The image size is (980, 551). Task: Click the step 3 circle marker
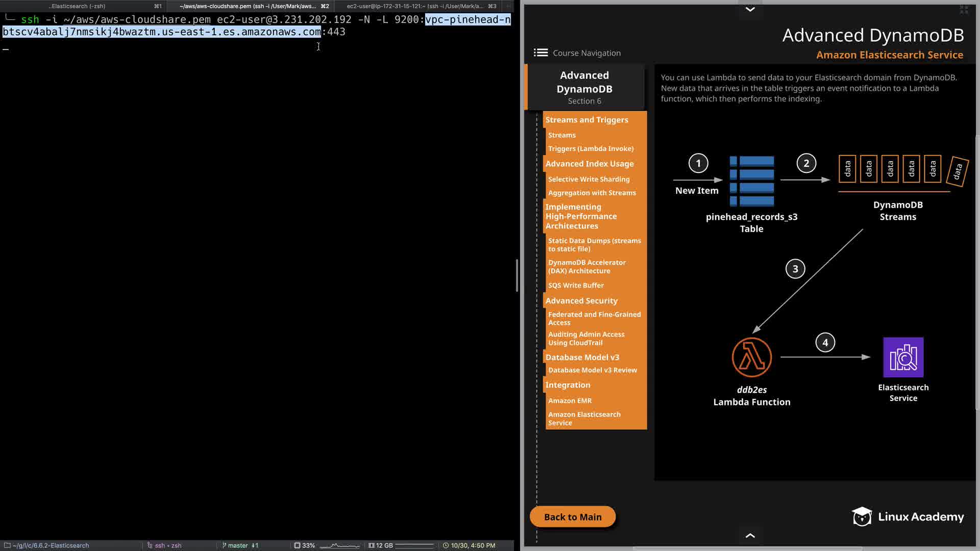click(795, 269)
